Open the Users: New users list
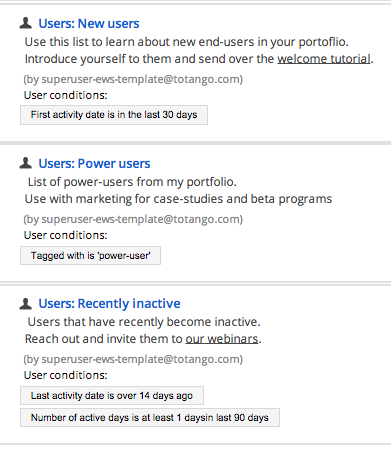391x453 pixels. coord(89,23)
